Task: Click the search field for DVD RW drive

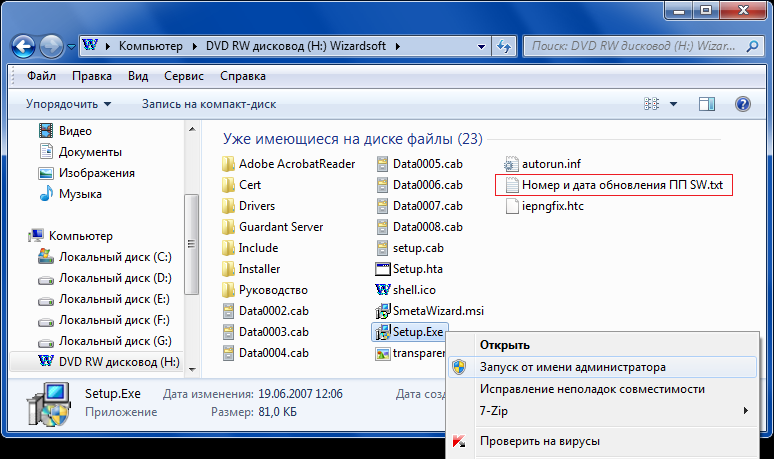Action: pyautogui.click(x=633, y=46)
